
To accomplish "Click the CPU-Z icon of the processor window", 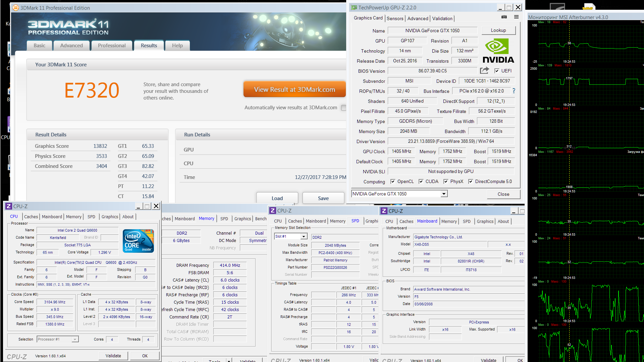I will [x=9, y=206].
